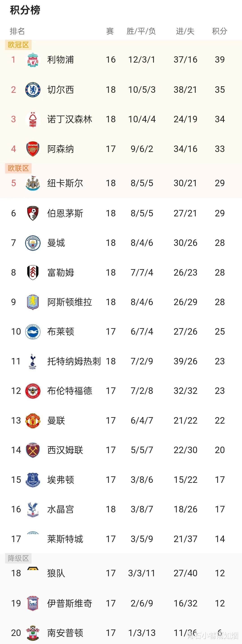Open team page for 伯恩茅斯
Image resolution: width=242 pixels, height=644 pixels.
click(65, 213)
